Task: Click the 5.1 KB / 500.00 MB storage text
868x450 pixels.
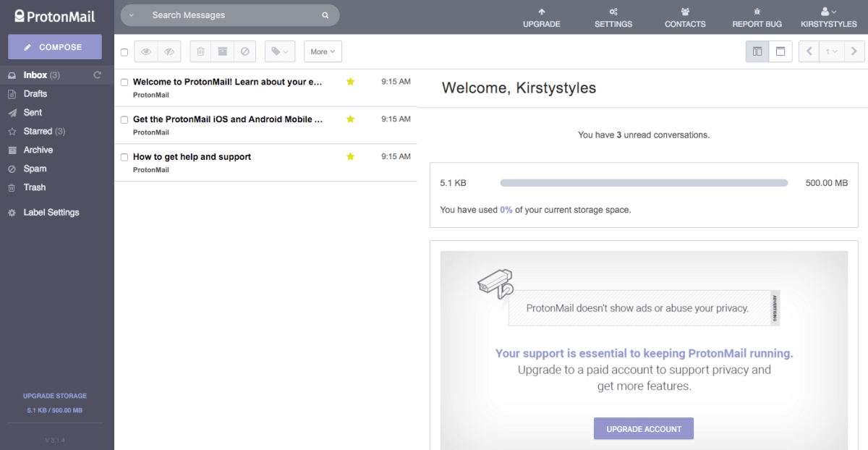Action: (55, 410)
